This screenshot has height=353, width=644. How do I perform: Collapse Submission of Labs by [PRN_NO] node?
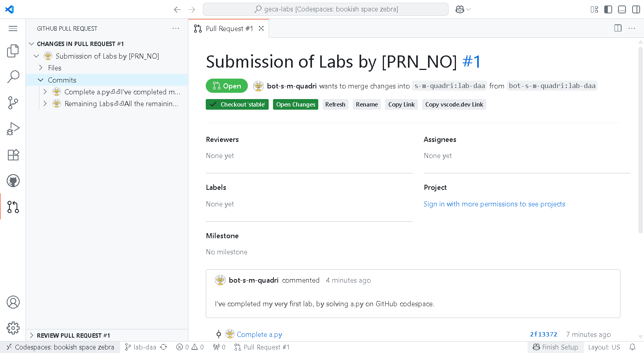[x=36, y=56]
